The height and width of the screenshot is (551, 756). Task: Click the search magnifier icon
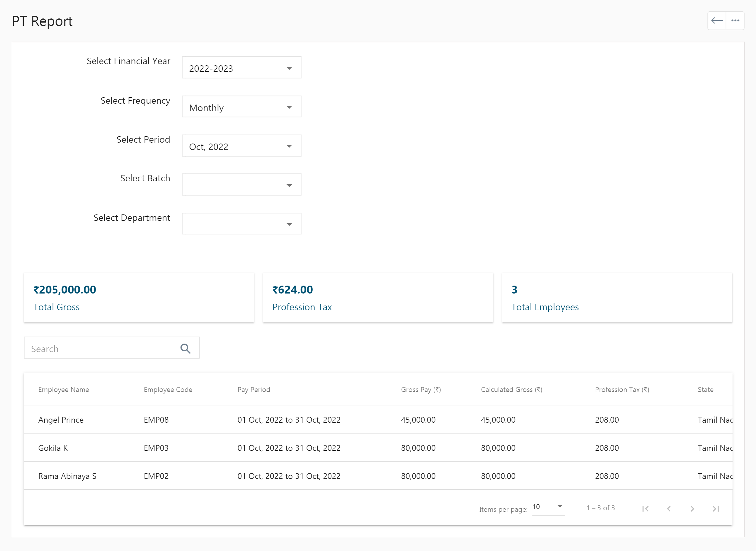[185, 349]
